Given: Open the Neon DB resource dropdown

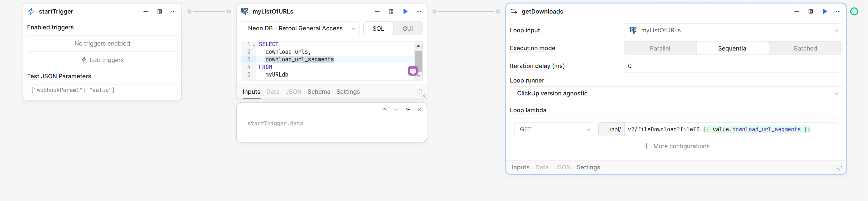Looking at the screenshot, I should tap(300, 29).
